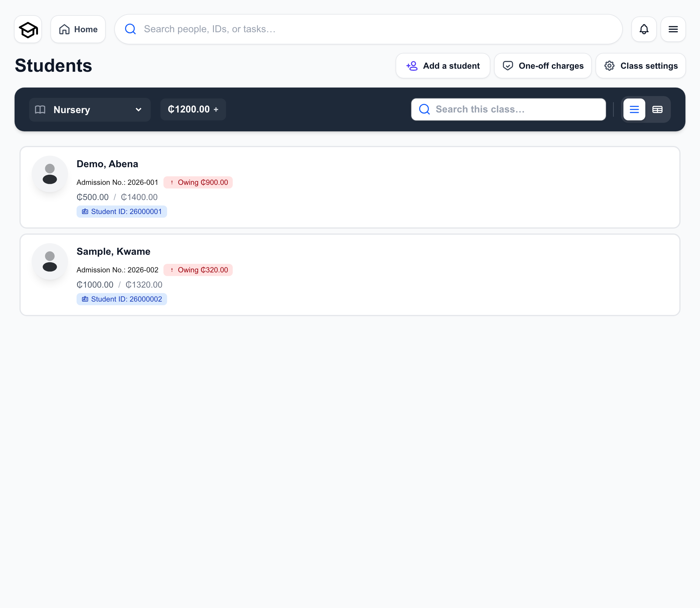Open the hamburger menu
Screen dimensions: 700x608
[673, 29]
